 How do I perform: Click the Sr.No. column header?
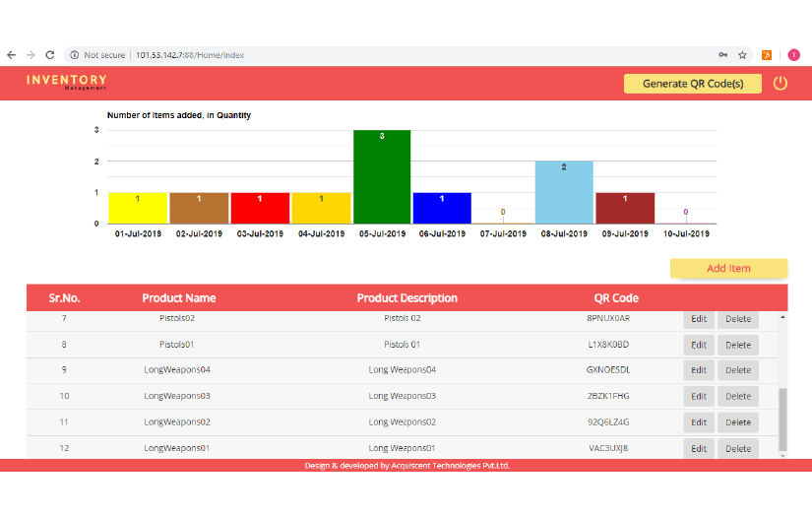[64, 297]
